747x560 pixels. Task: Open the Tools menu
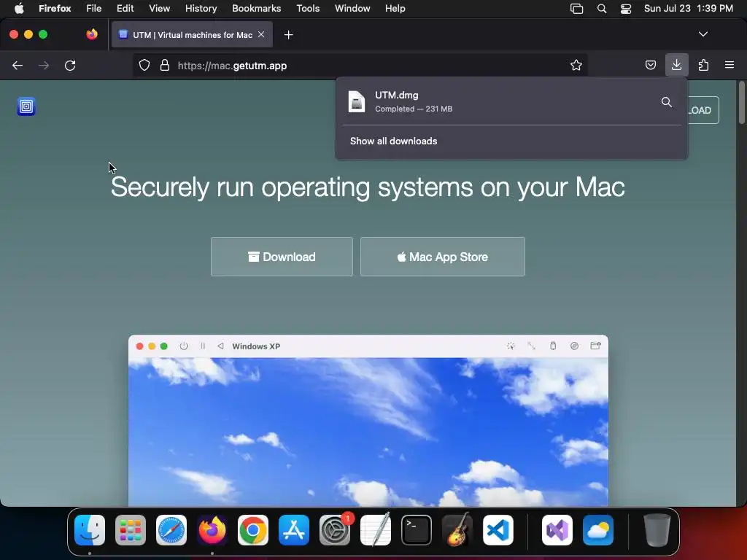(308, 9)
